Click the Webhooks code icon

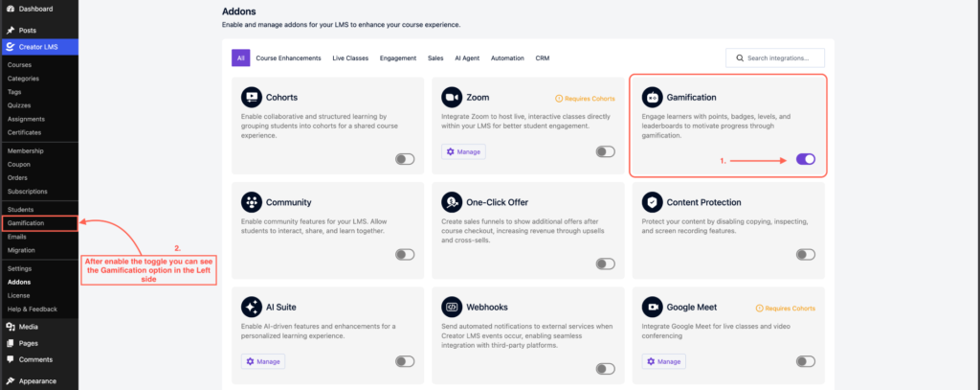(x=452, y=307)
